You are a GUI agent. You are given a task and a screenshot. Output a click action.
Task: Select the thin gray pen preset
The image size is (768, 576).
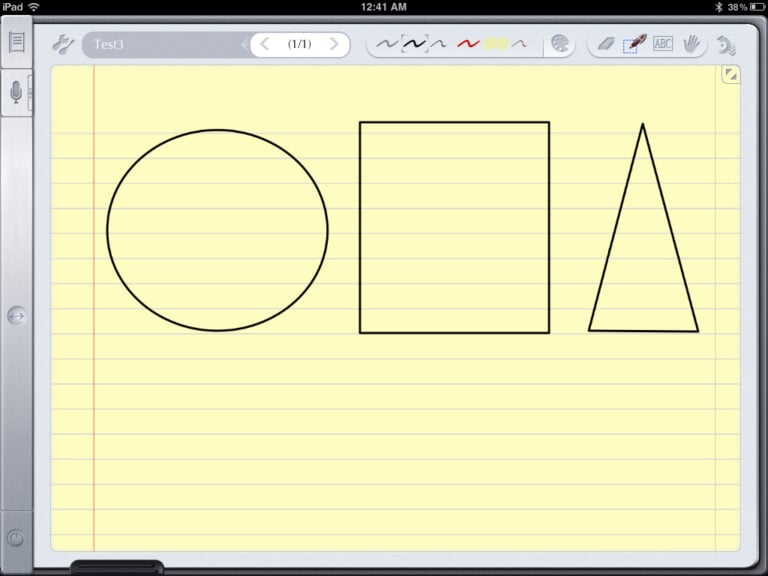(386, 44)
